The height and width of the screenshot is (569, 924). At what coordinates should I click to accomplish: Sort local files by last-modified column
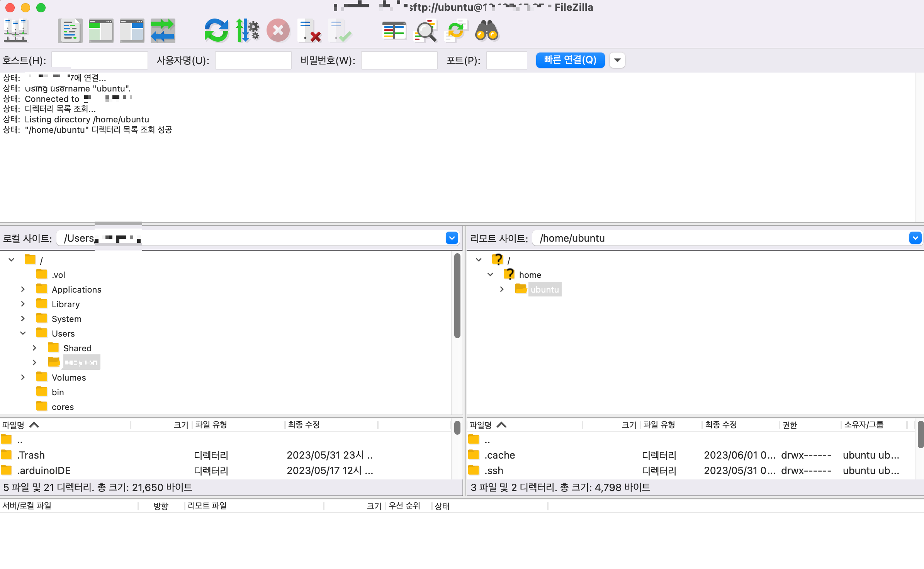tap(304, 425)
